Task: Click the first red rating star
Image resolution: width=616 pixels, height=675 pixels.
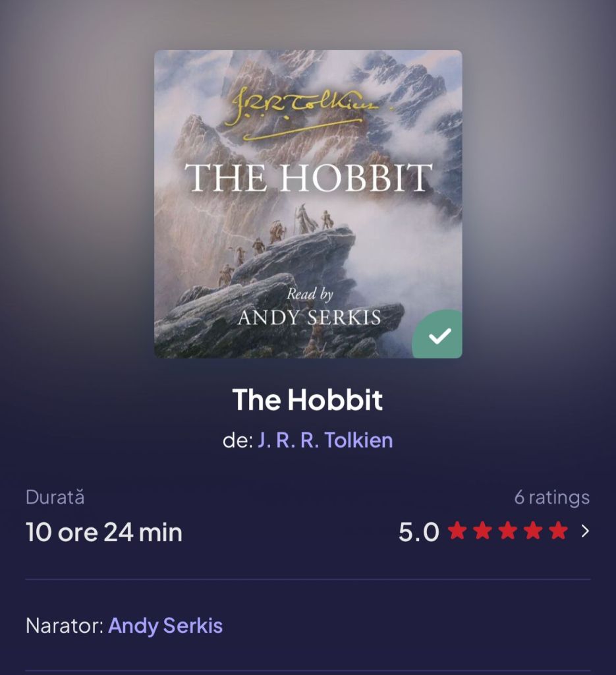Action: 457,531
